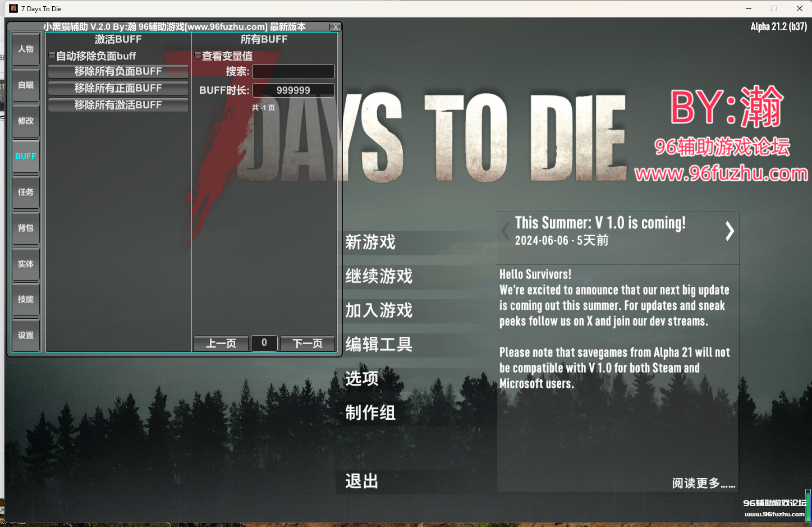This screenshot has height=527, width=812.
Task: Open the 阅读更多 read more link
Action: 703,483
